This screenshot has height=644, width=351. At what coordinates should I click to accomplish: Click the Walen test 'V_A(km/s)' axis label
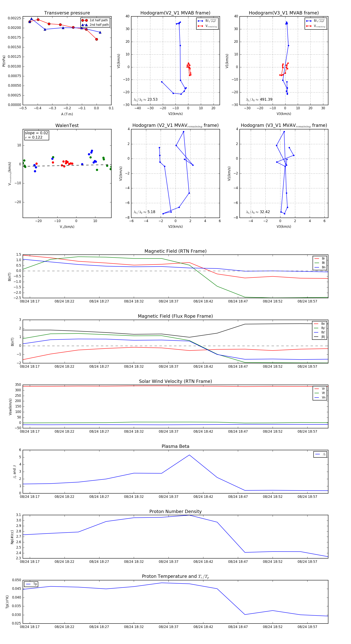pyautogui.click(x=67, y=227)
